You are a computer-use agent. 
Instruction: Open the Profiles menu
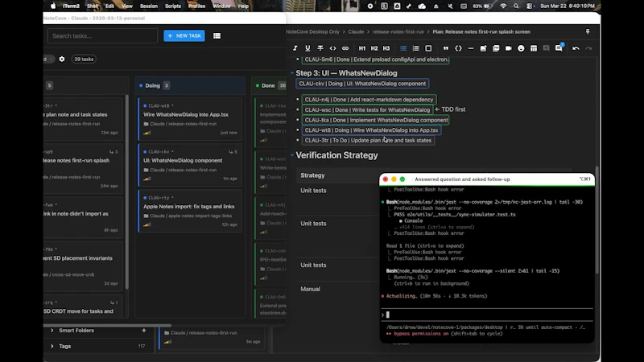click(196, 6)
